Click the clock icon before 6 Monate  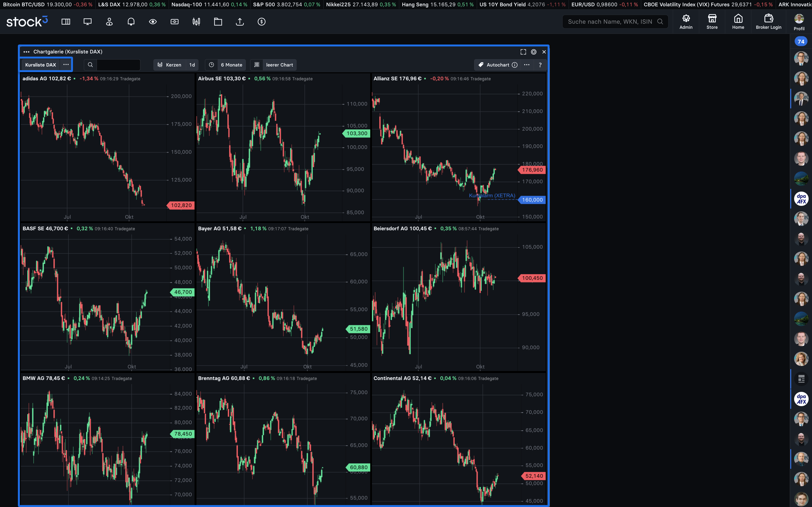[x=211, y=65]
